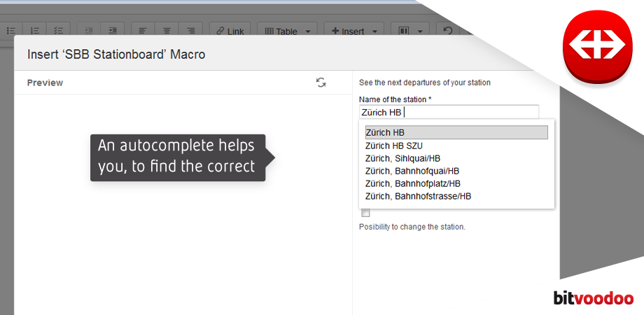The width and height of the screenshot is (644, 315).
Task: Align text left in editor toolbar
Action: point(143,31)
